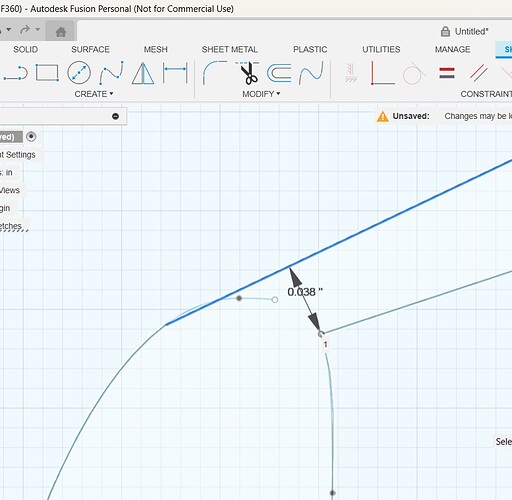The image size is (512, 500).
Task: Collapse the browser panel with minus button
Action: coord(115,116)
